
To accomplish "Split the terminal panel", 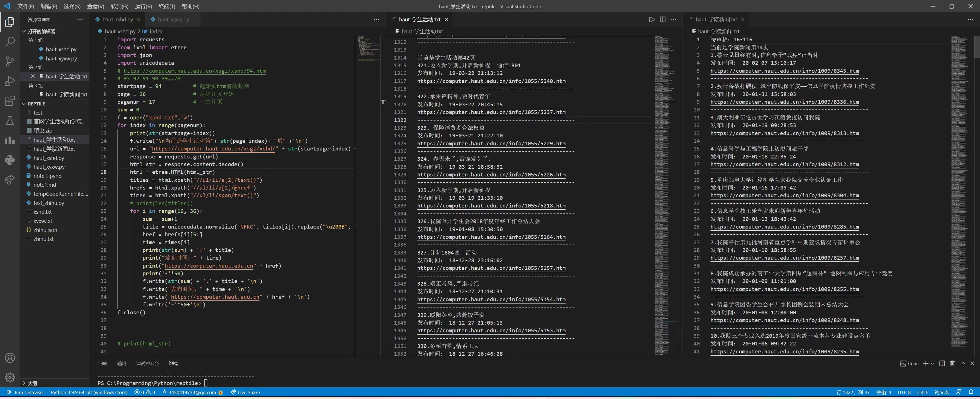I will [x=942, y=363].
